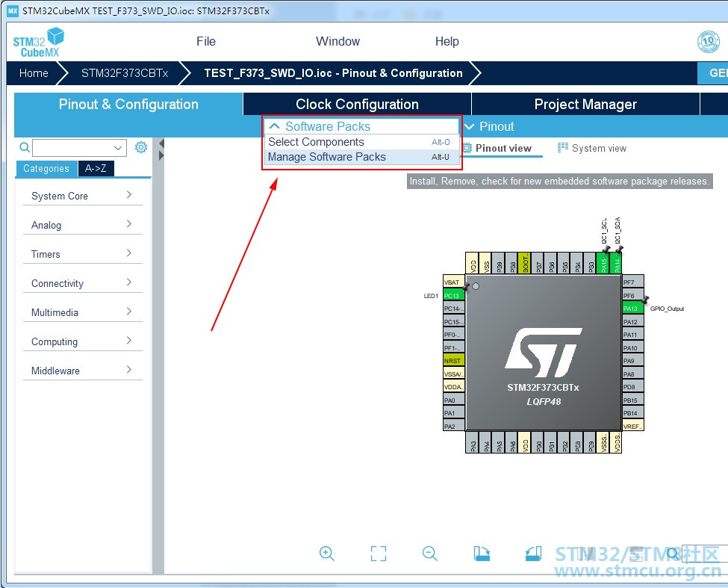Rotate chip clockwise icon
This screenshot has width=728, height=588.
(x=482, y=553)
